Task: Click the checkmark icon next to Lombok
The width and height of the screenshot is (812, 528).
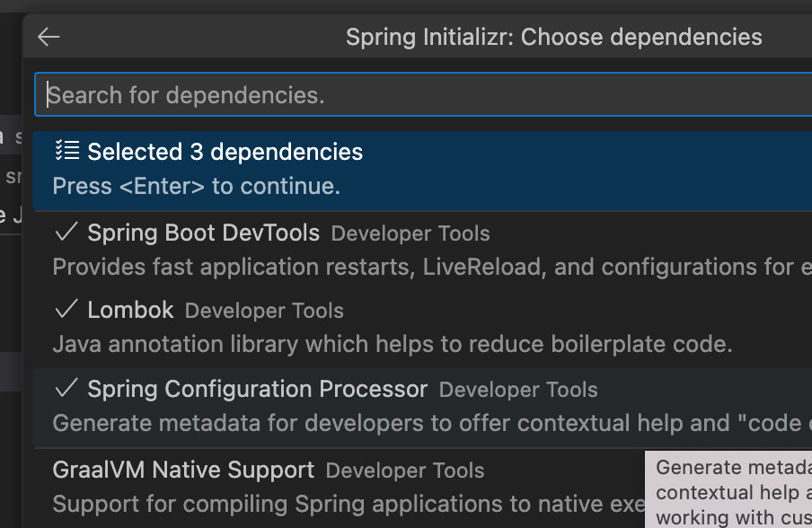Action: click(x=66, y=310)
